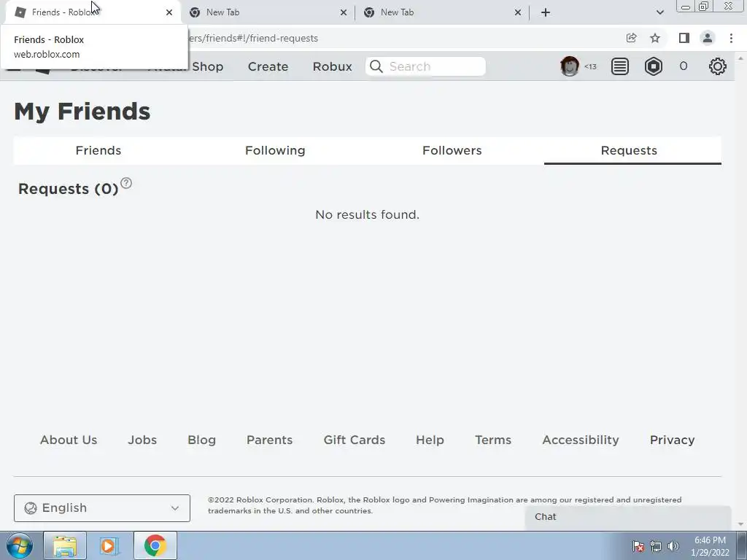Select the Following tab
The width and height of the screenshot is (747, 560).
[x=275, y=150]
